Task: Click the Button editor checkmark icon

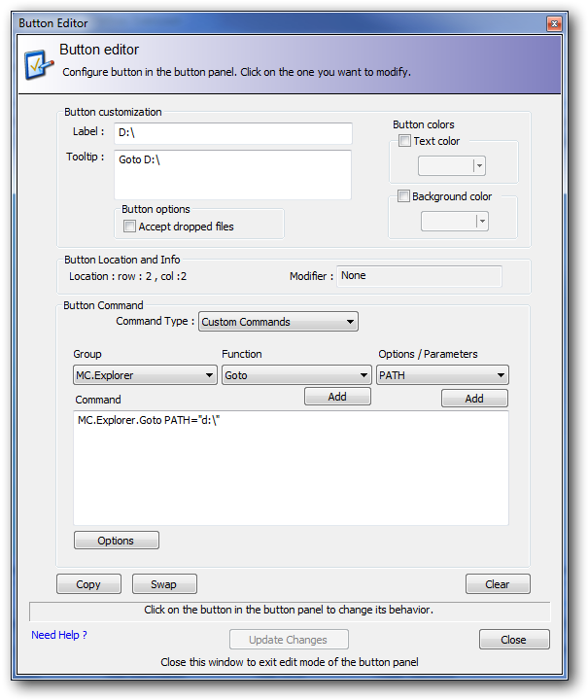Action: click(38, 65)
